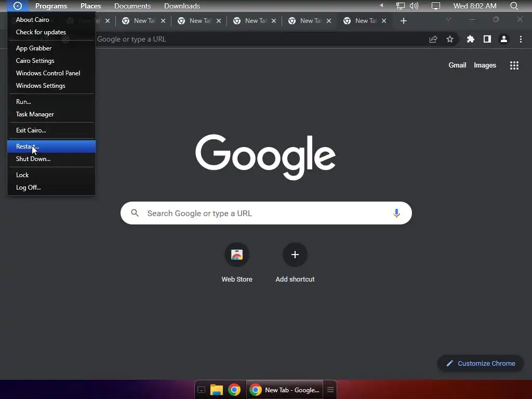This screenshot has width=532, height=399.
Task: Open Windows Settings entry
Action: point(51,86)
